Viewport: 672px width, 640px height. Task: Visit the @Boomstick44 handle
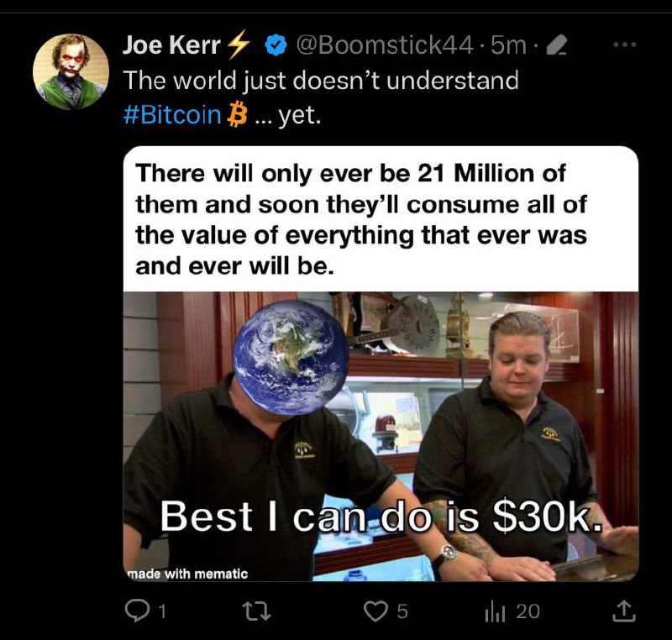coord(385,45)
